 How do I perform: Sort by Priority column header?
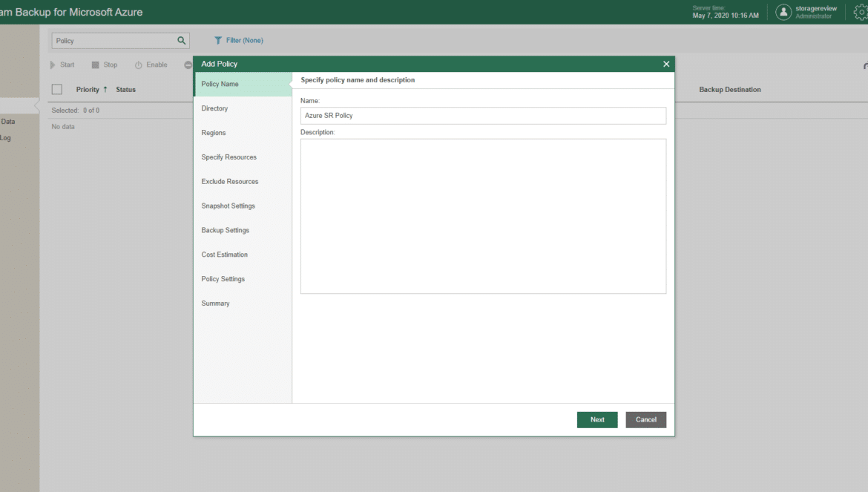click(88, 89)
